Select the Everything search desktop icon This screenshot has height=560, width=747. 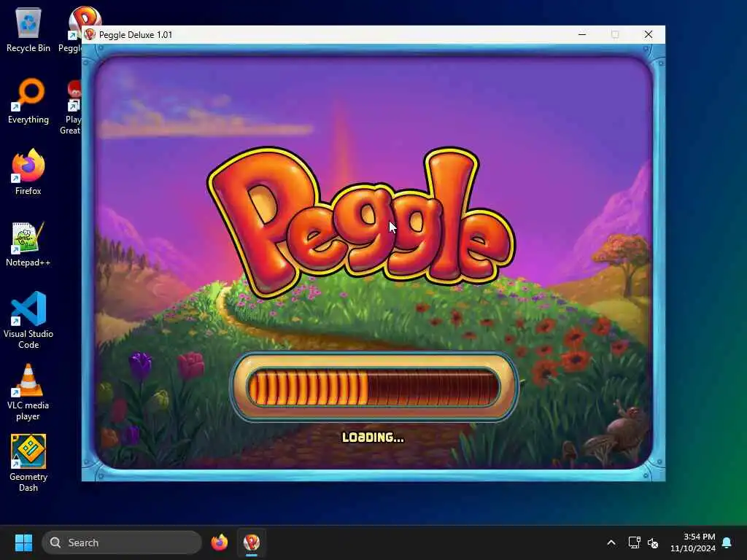tap(28, 101)
